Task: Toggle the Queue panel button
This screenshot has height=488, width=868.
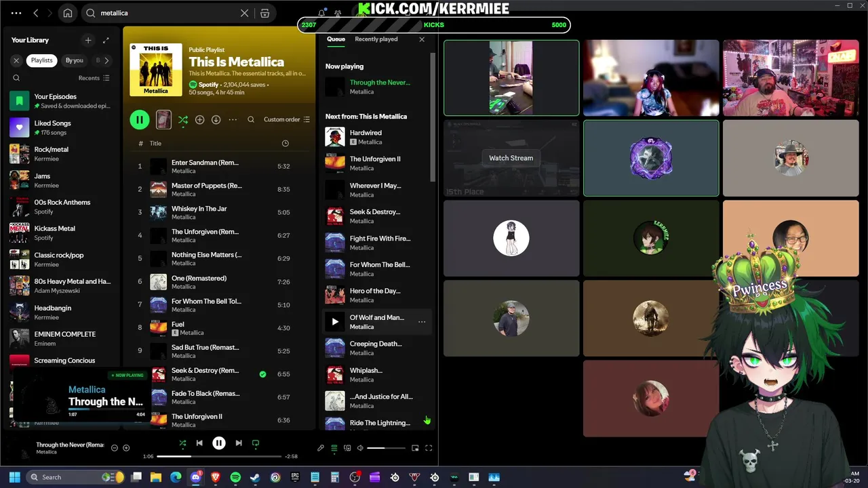Action: tap(334, 447)
